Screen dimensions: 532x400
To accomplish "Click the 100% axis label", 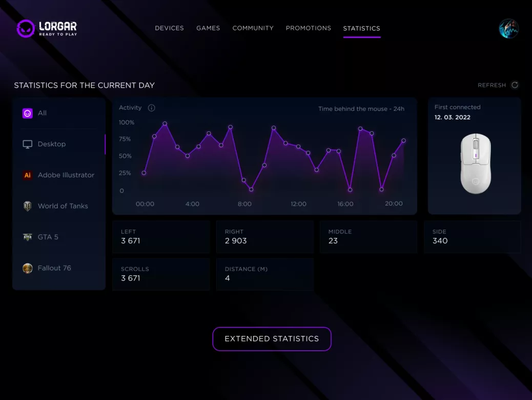I will click(127, 123).
